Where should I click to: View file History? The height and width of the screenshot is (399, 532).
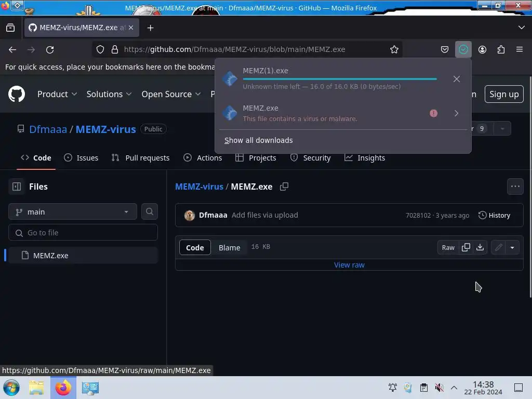pyautogui.click(x=495, y=216)
